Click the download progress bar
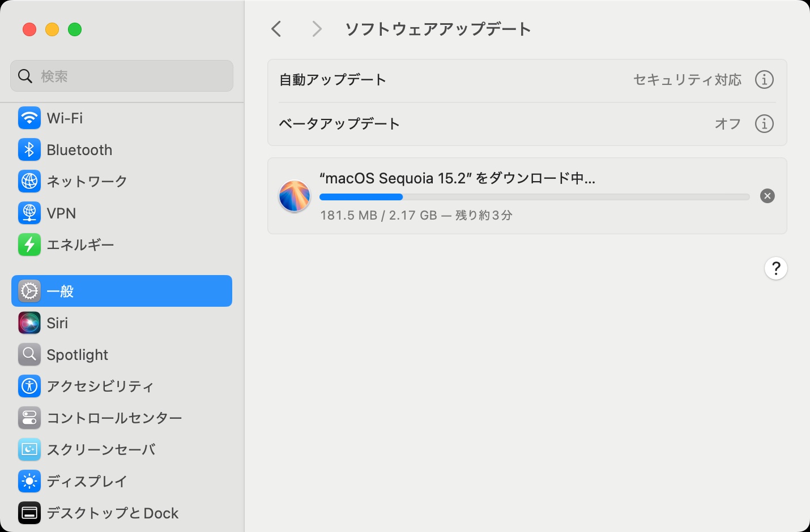The height and width of the screenshot is (532, 810). [x=535, y=197]
